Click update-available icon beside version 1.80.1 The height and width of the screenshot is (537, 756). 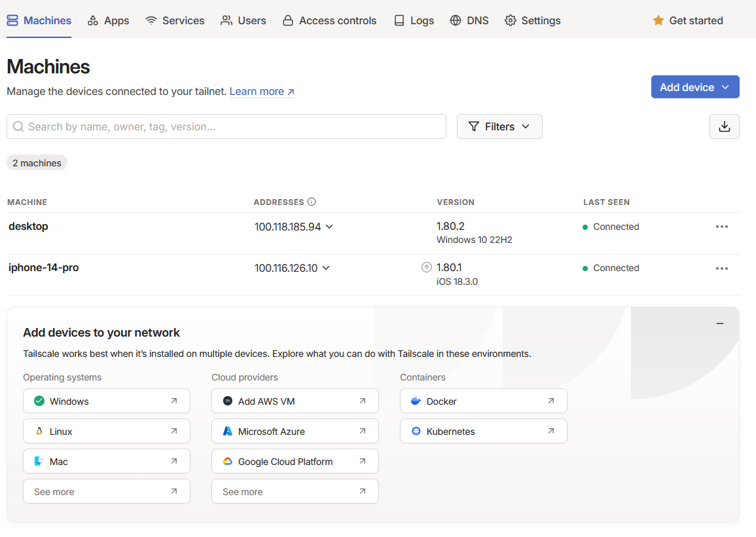click(427, 267)
